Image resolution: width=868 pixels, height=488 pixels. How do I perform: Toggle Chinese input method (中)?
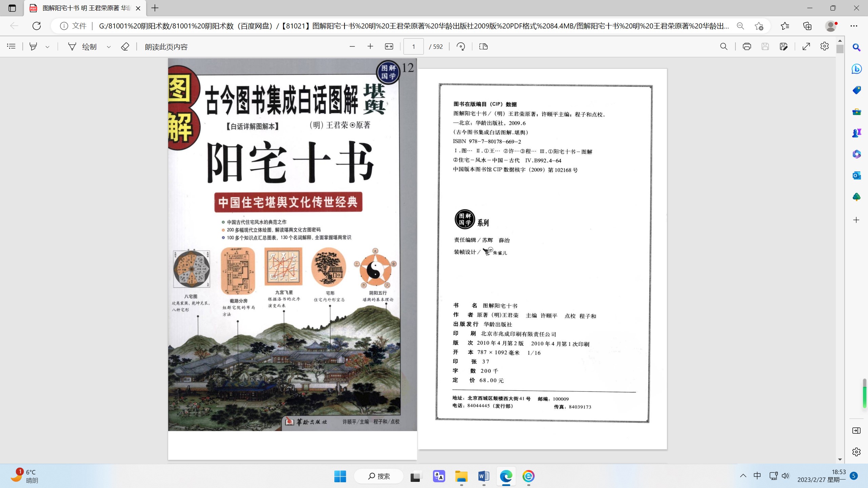tap(757, 476)
